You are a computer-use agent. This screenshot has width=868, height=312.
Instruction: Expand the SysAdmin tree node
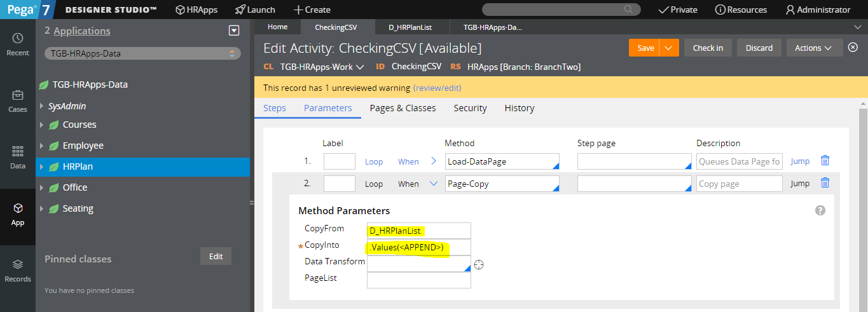point(42,106)
